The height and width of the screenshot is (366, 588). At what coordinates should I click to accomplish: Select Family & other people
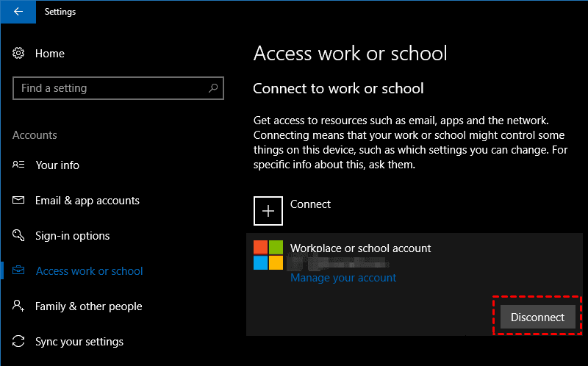point(88,306)
